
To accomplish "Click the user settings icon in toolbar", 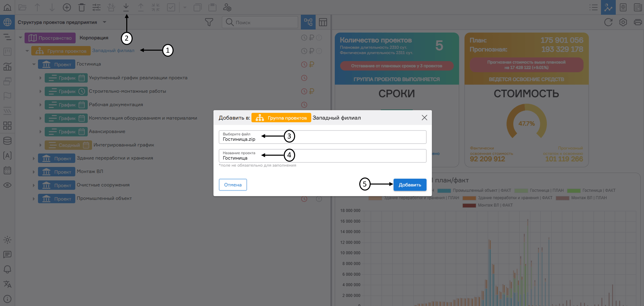I will click(x=227, y=7).
